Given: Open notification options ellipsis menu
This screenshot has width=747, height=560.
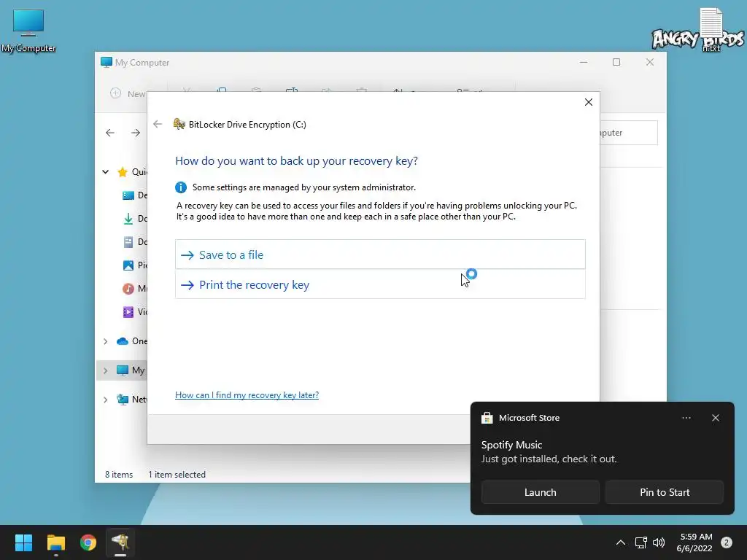Looking at the screenshot, I should coord(686,418).
